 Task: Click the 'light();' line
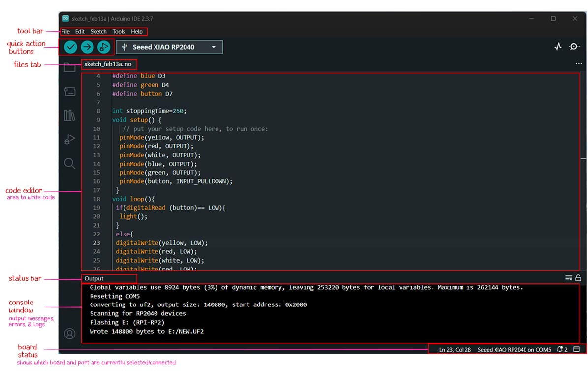(x=133, y=216)
